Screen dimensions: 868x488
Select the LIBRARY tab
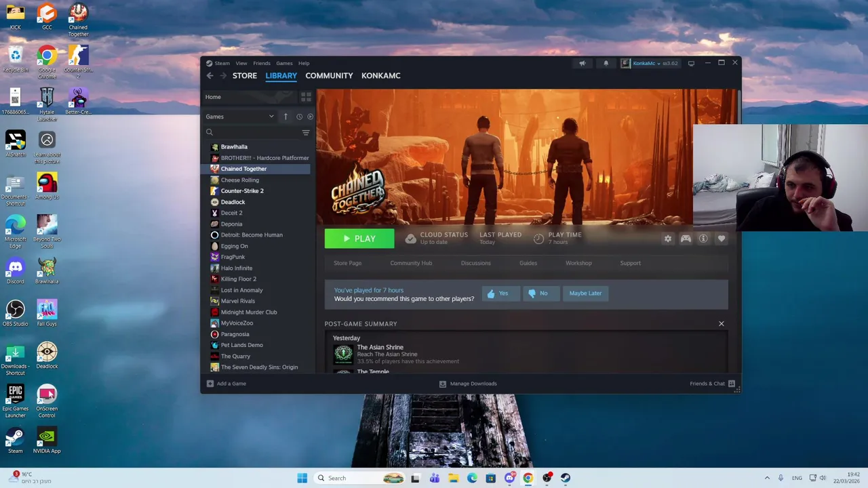(x=281, y=76)
